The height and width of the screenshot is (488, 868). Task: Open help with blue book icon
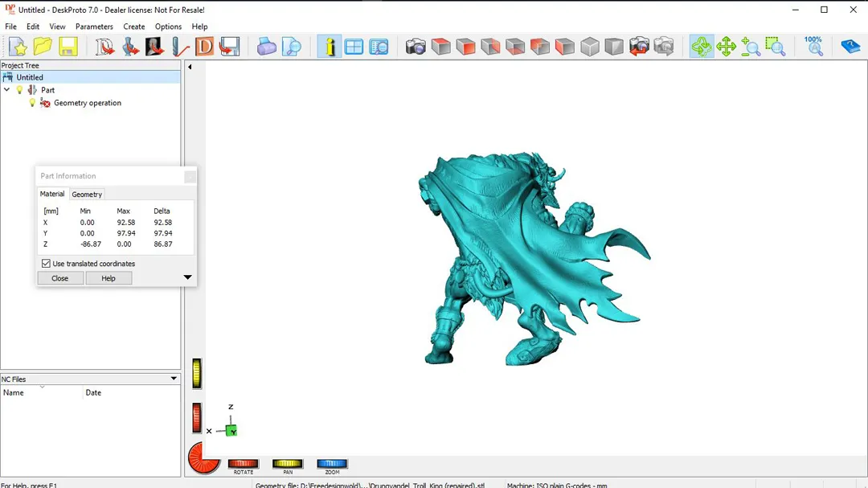(850, 47)
